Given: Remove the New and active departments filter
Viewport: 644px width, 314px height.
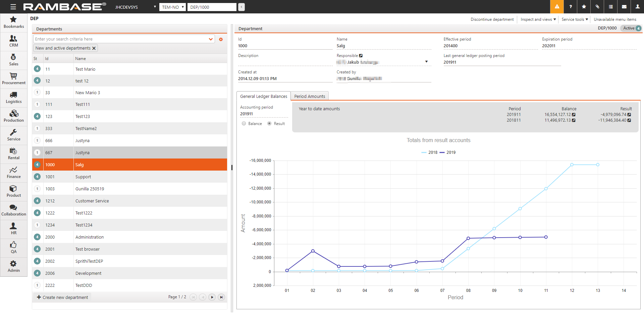Looking at the screenshot, I should tap(94, 48).
